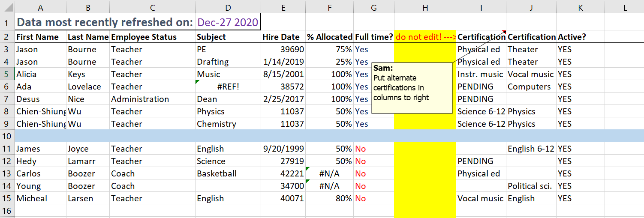Image resolution: width=644 pixels, height=218 pixels.
Task: Click the yellow cell in row 13
Action: 425,173
